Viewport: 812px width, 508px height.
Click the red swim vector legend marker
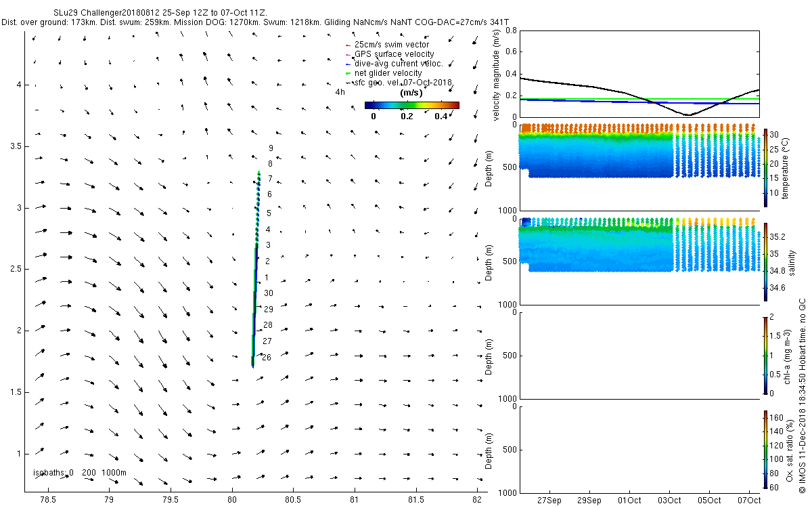(346, 45)
